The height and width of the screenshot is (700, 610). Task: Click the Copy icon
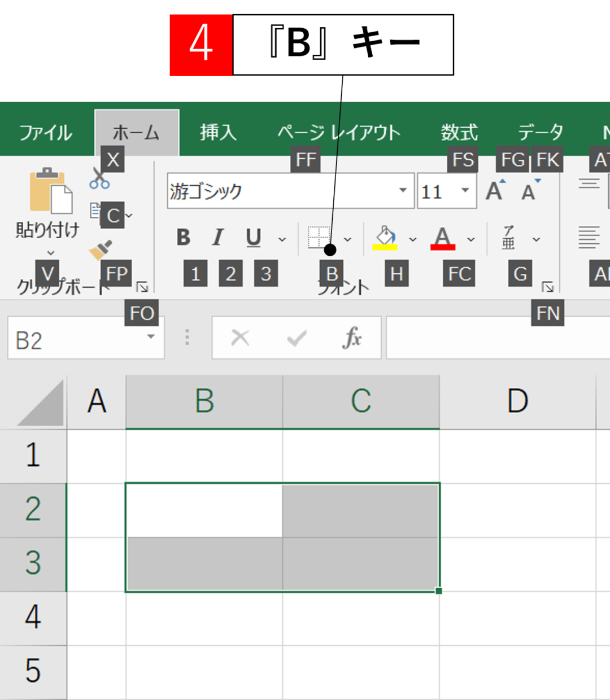95,212
